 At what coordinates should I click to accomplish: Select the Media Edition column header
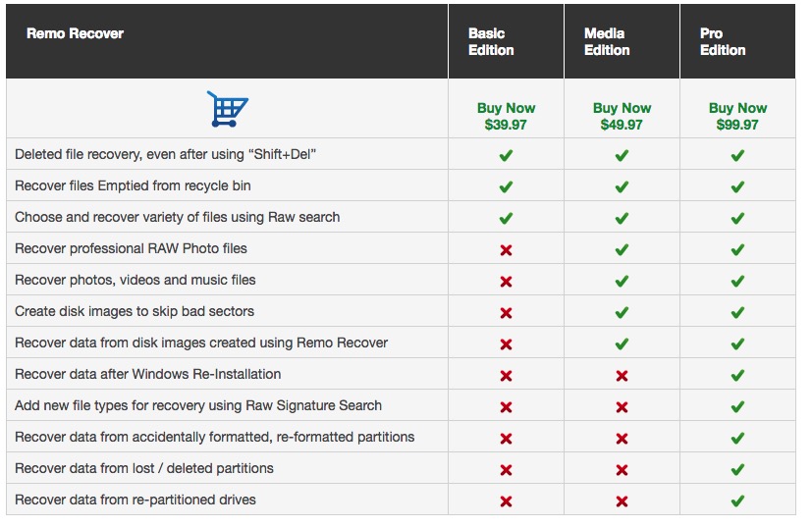tap(607, 42)
